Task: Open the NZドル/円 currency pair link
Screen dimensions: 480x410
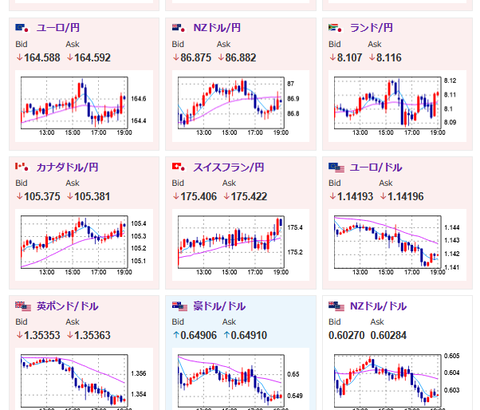Action: (217, 28)
